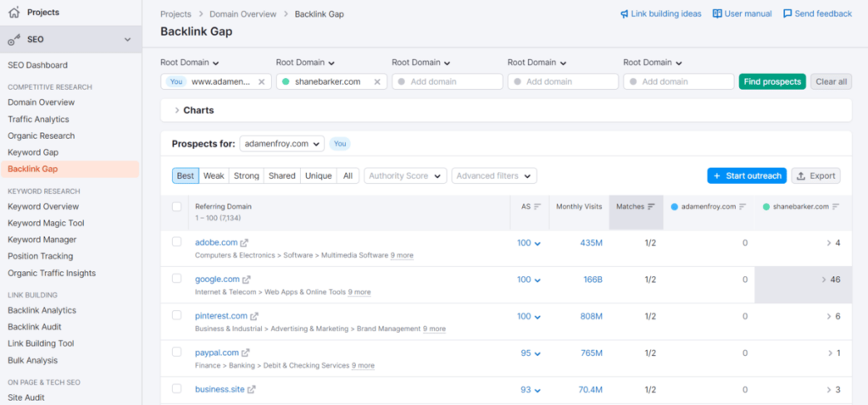The image size is (868, 405).
Task: Check the business.site row checkbox
Action: pos(176,388)
